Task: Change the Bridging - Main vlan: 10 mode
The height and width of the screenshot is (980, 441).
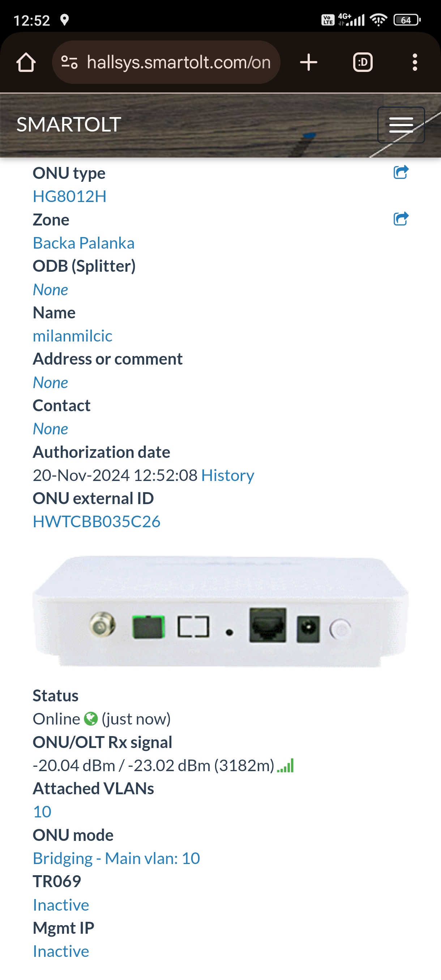Action: pos(116,858)
